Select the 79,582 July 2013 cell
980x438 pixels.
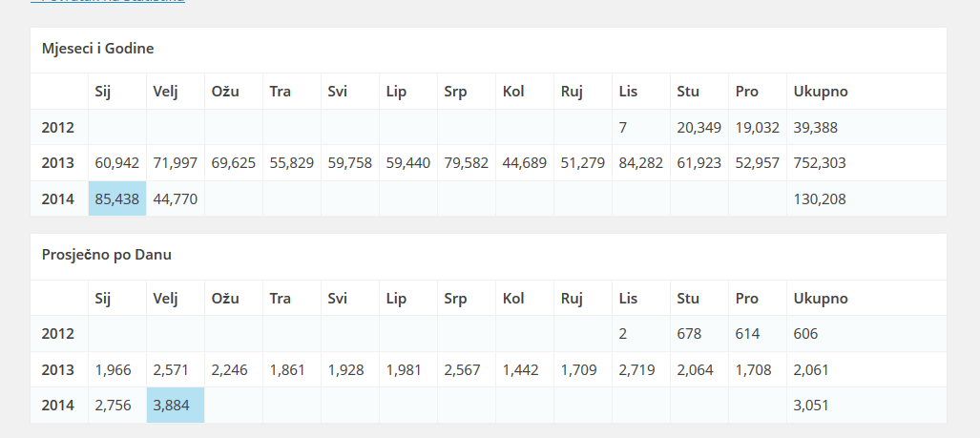(x=466, y=163)
